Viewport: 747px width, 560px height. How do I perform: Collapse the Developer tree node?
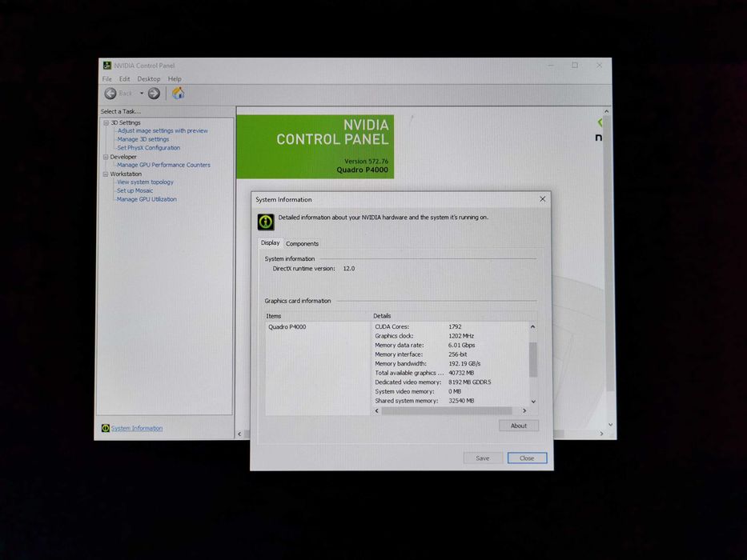pyautogui.click(x=106, y=157)
